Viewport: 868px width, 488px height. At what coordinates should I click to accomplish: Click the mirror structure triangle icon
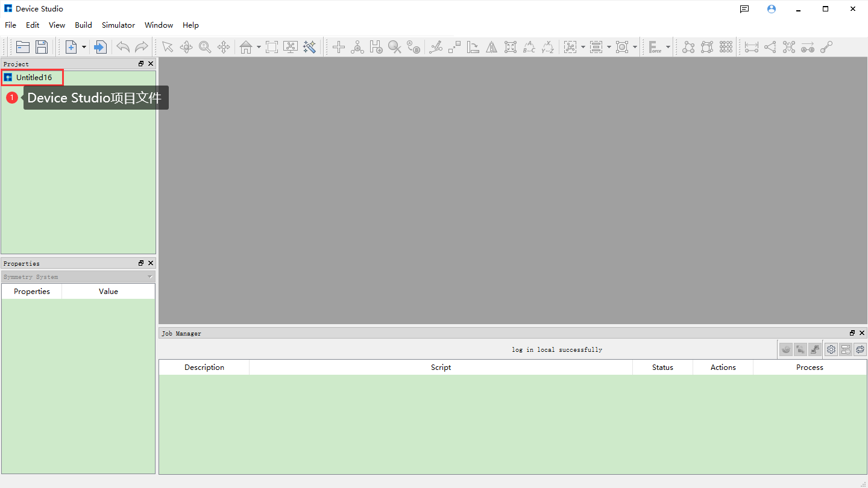click(x=492, y=47)
